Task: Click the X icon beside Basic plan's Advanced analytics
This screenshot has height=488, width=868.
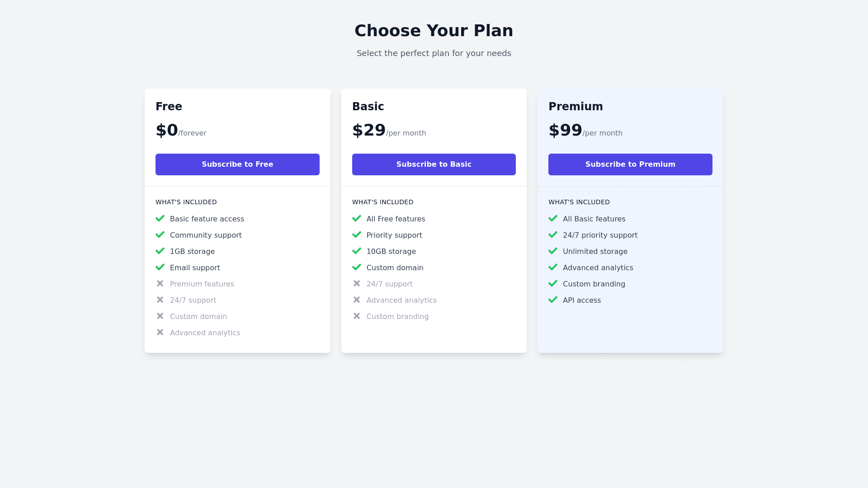Action: 357,300
